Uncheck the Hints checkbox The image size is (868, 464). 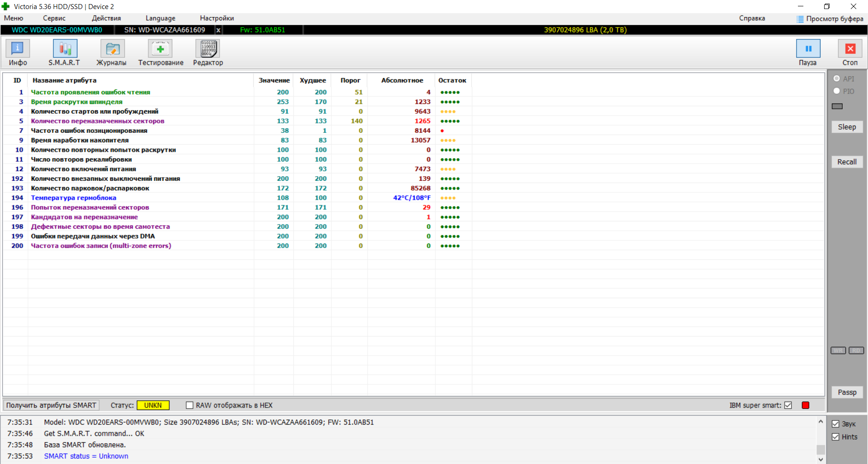coord(835,437)
